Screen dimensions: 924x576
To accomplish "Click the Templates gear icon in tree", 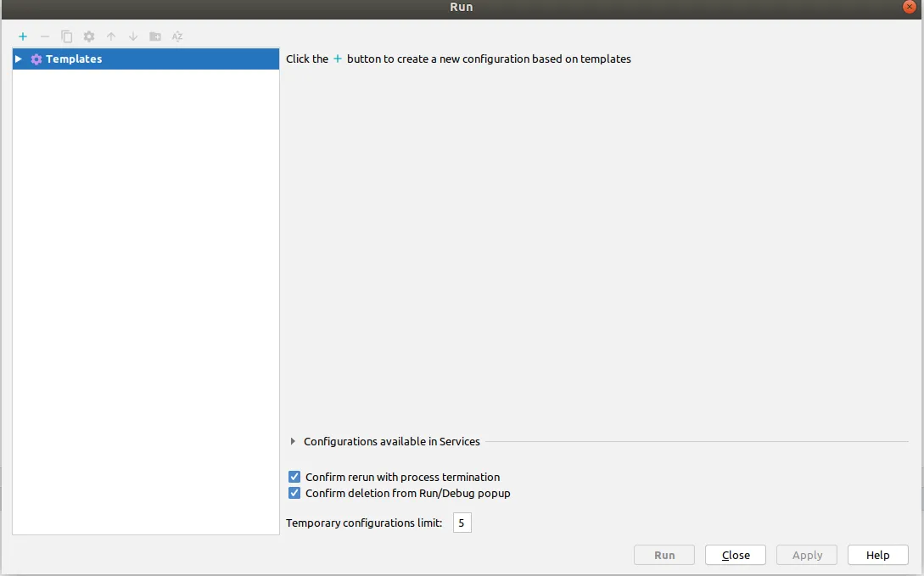I will click(36, 59).
